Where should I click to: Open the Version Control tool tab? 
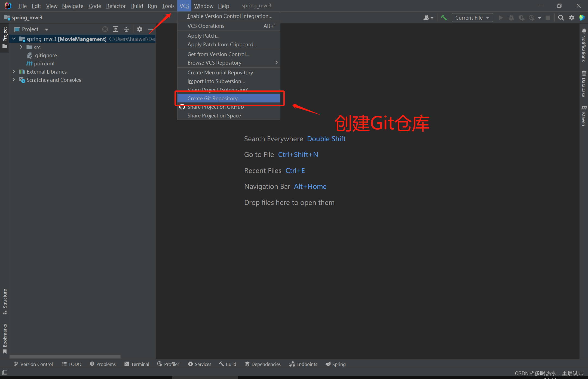tap(33, 364)
